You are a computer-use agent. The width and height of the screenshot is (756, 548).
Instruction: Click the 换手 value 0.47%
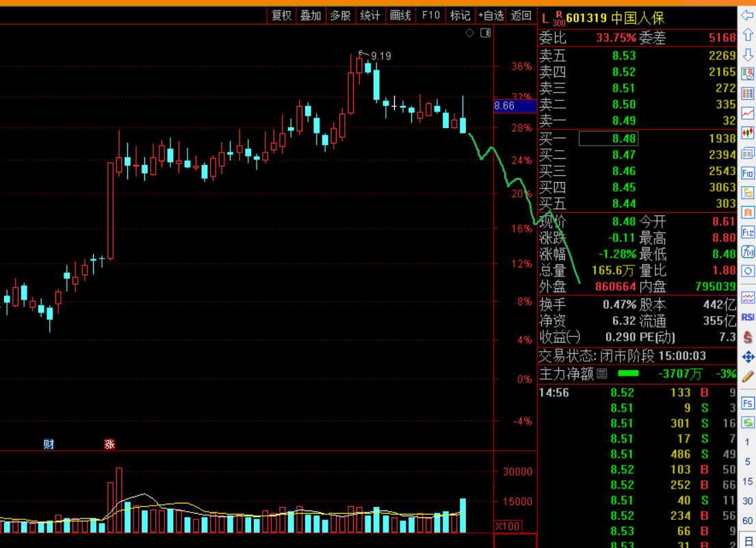620,304
